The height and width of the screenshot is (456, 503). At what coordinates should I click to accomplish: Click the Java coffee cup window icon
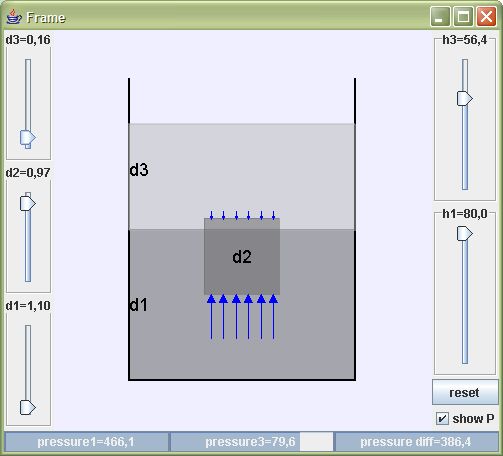tap(14, 17)
